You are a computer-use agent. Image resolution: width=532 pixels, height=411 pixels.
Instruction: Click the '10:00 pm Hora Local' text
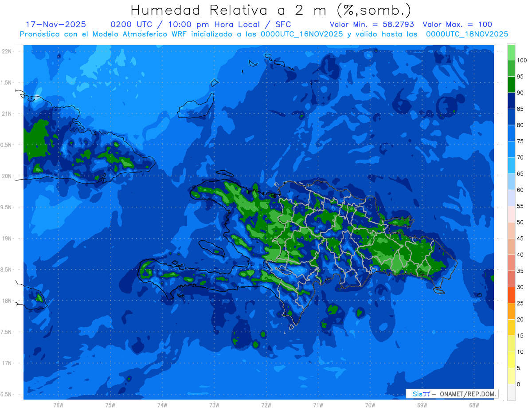(x=214, y=24)
